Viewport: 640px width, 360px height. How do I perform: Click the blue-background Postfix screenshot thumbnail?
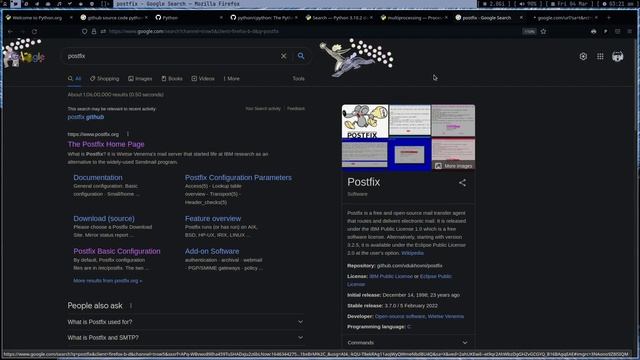[409, 153]
